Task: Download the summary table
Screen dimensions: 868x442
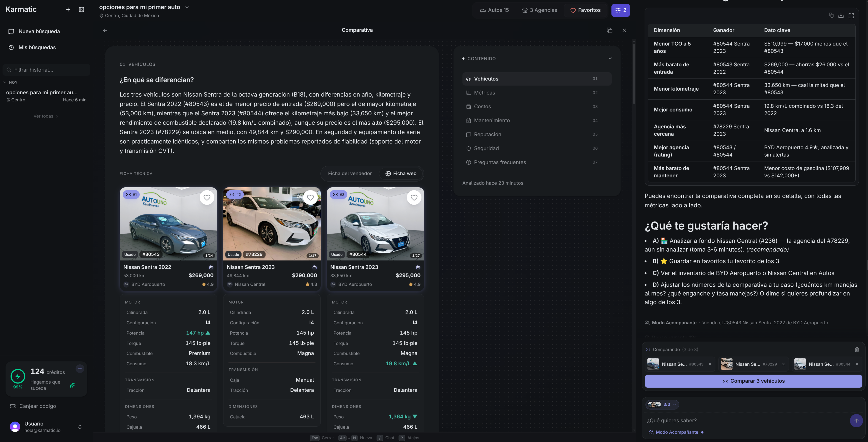Action: pos(841,15)
